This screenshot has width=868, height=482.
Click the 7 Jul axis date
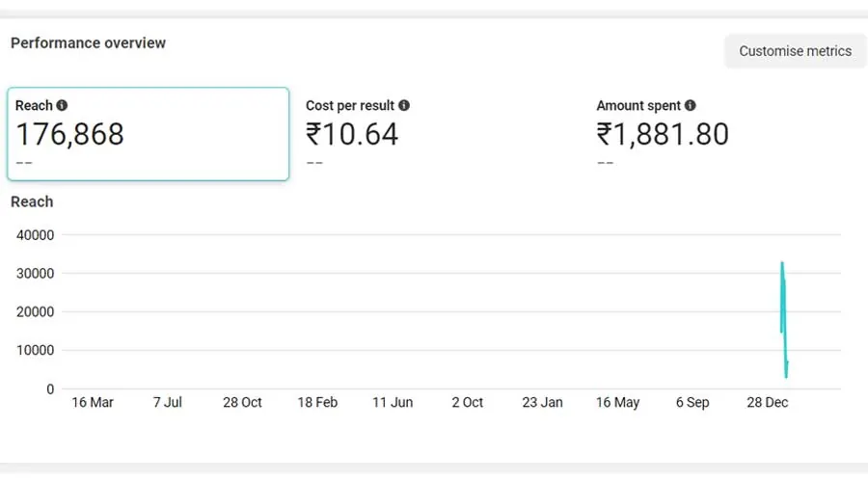coord(168,402)
